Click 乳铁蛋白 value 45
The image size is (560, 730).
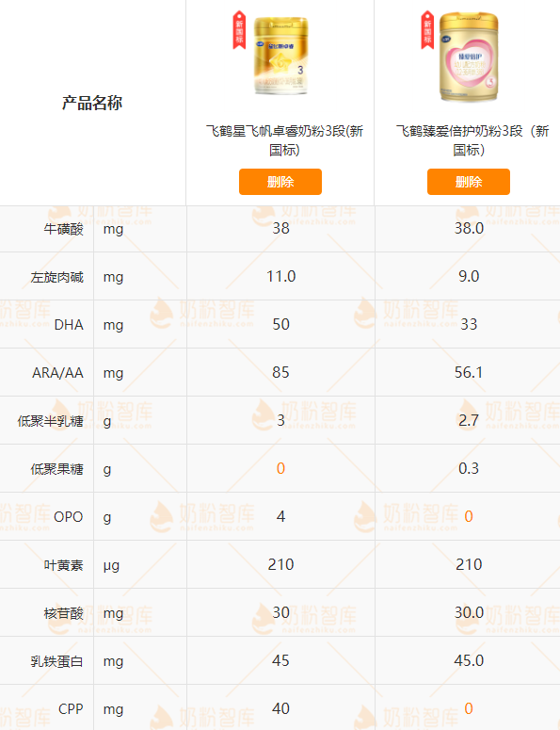coord(280,660)
